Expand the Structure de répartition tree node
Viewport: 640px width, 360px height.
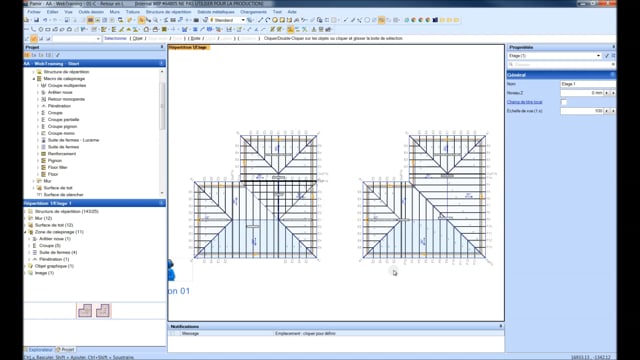pos(34,72)
